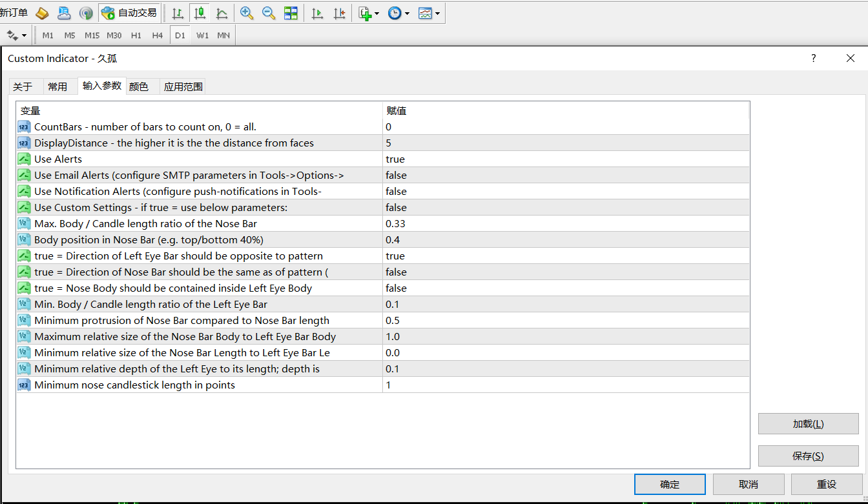Open MetaEditor with the yellow book icon

42,13
